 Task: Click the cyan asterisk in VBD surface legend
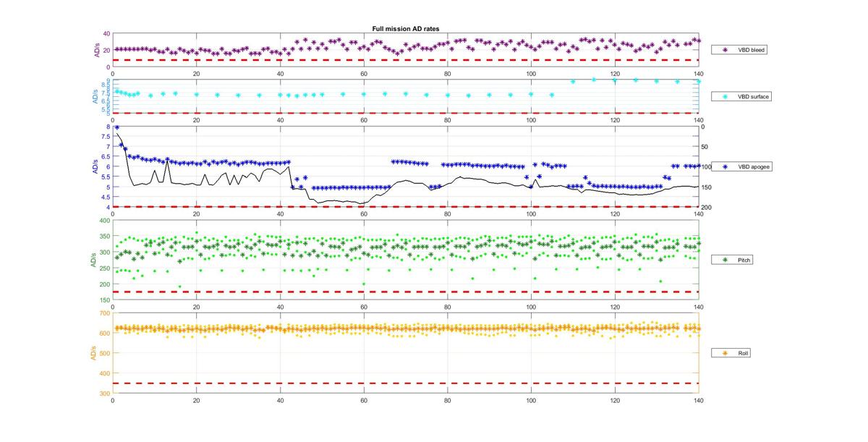coord(724,96)
